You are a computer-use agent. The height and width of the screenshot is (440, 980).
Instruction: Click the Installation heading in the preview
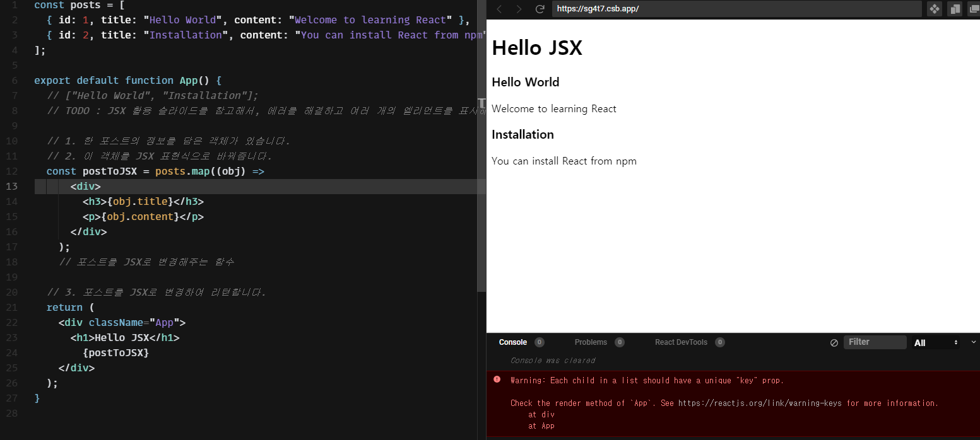pos(522,134)
